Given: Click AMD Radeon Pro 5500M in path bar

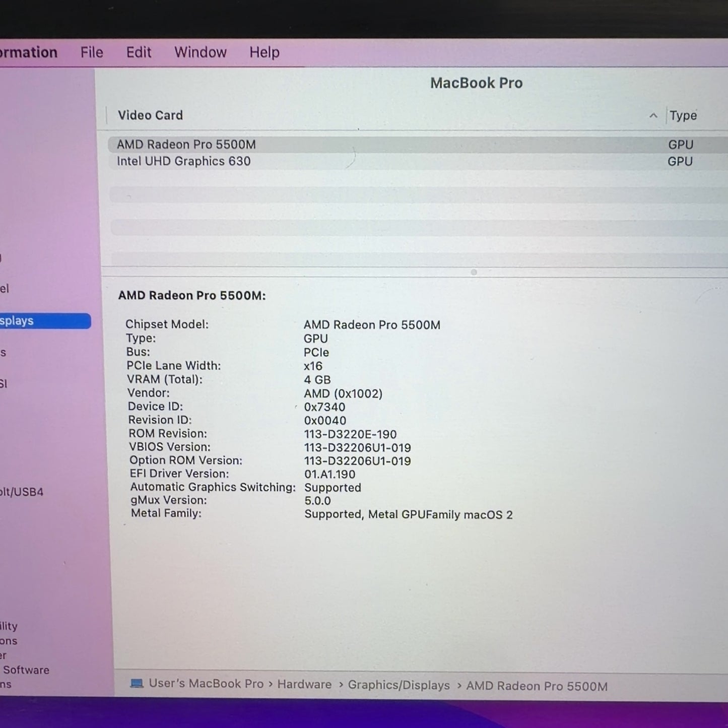Looking at the screenshot, I should point(537,686).
